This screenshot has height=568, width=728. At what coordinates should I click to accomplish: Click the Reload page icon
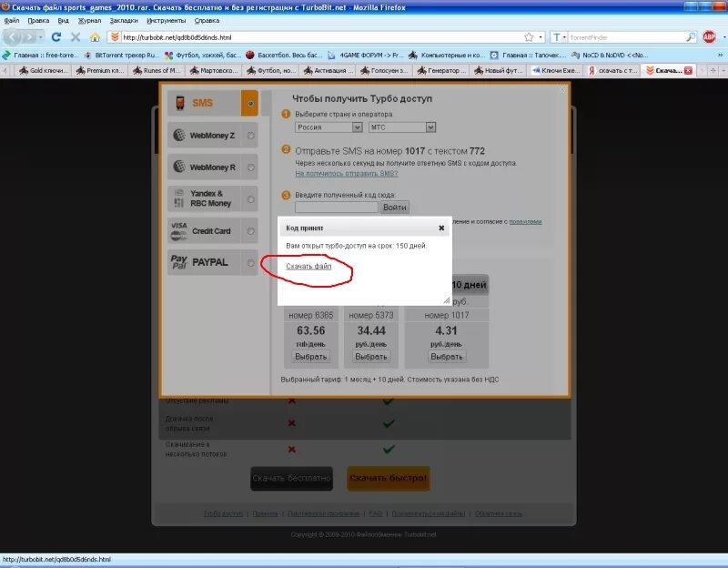(56, 37)
